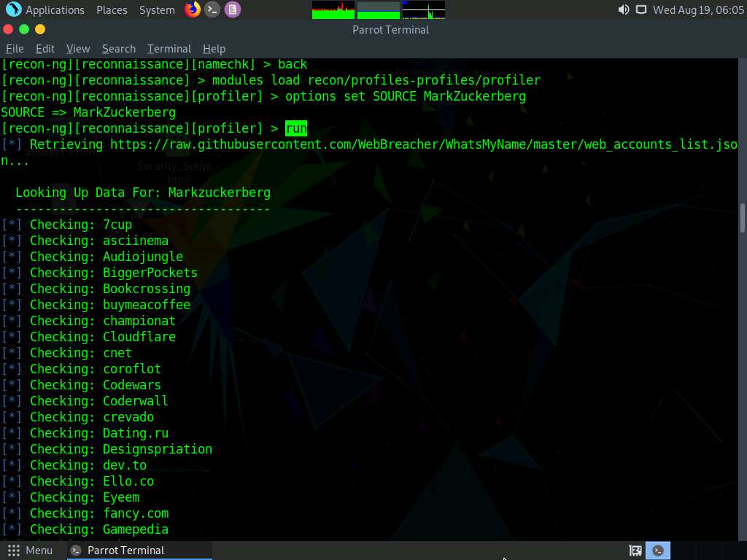This screenshot has height=560, width=747.
Task: Click the 'Checking: Dating.ru' line
Action: (x=85, y=433)
